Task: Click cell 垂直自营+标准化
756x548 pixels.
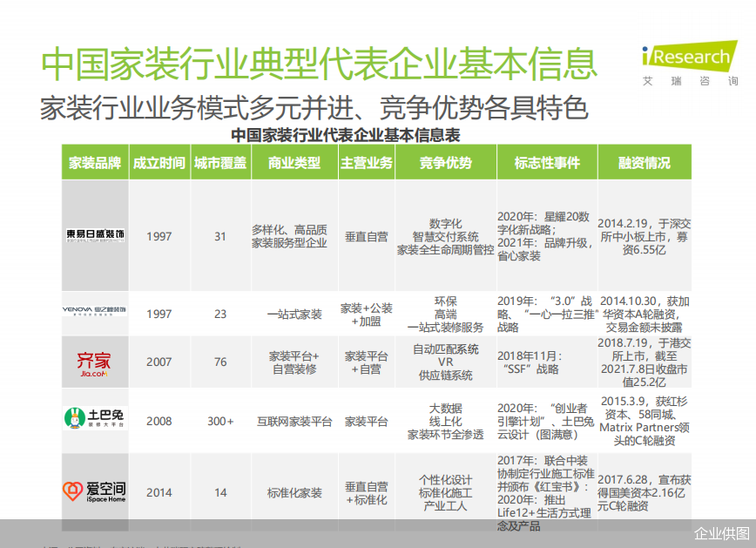Action: tap(367, 493)
